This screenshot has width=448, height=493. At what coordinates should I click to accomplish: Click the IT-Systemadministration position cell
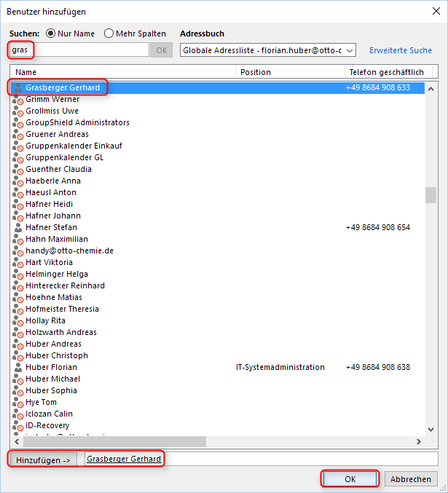coord(280,367)
